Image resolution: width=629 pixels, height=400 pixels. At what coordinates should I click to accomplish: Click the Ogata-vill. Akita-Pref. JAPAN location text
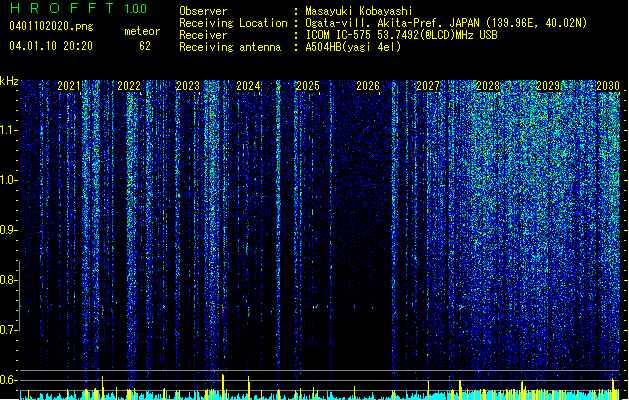click(x=446, y=23)
